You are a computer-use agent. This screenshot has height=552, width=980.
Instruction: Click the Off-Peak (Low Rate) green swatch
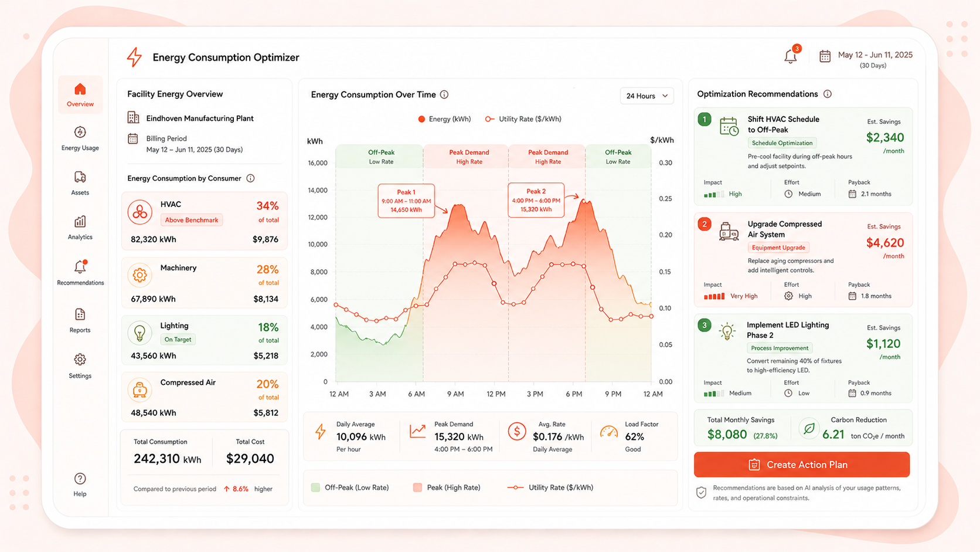click(315, 487)
